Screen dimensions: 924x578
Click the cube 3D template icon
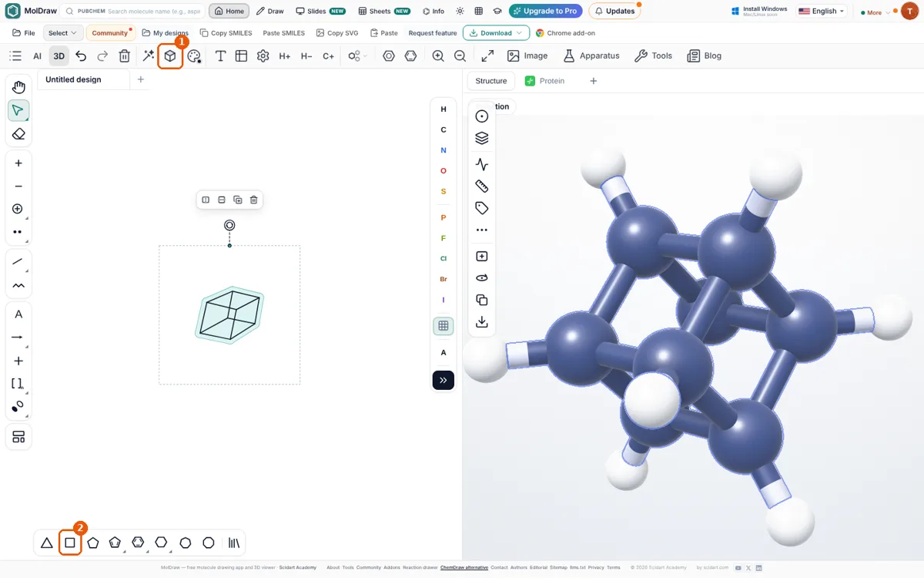coord(170,56)
